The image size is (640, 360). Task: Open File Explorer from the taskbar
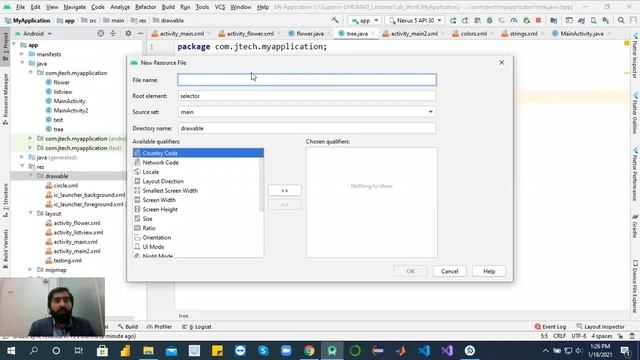[148, 351]
